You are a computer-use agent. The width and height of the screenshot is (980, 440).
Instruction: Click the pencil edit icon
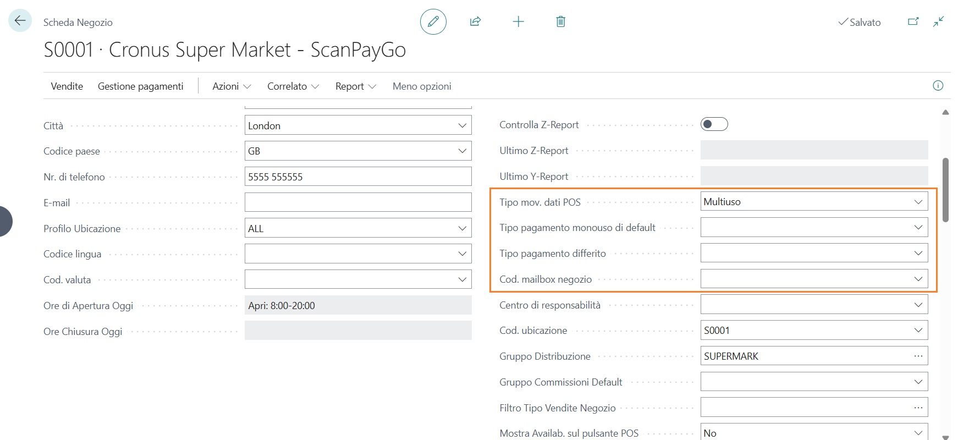(x=433, y=22)
